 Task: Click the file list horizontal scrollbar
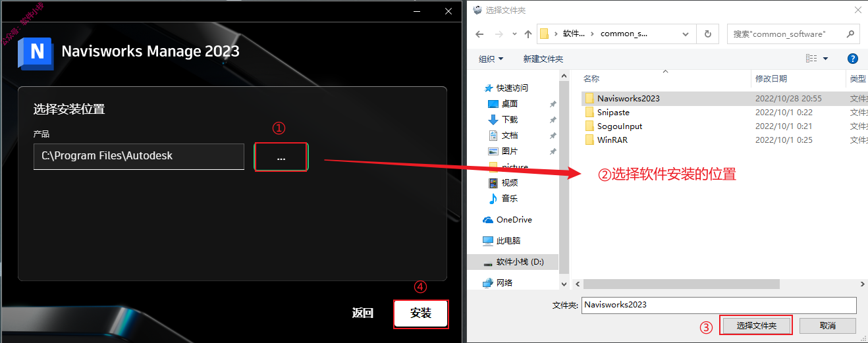tap(681, 284)
